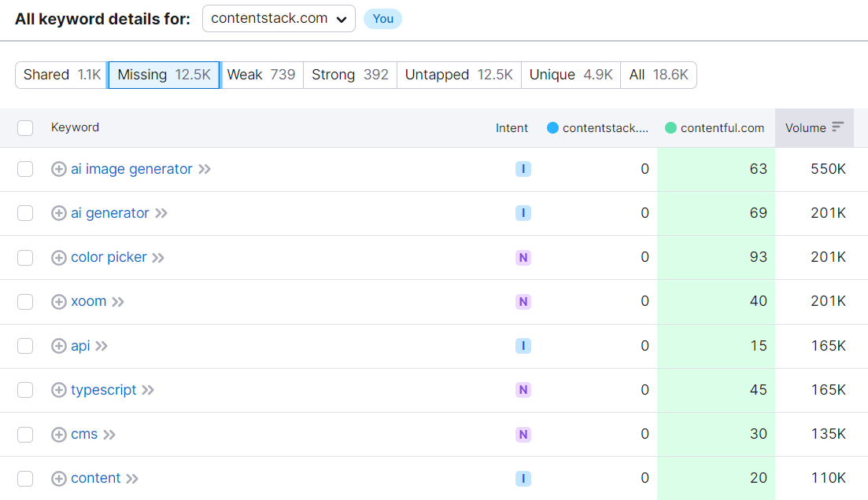Check the box for 'ai generator'

coord(25,213)
